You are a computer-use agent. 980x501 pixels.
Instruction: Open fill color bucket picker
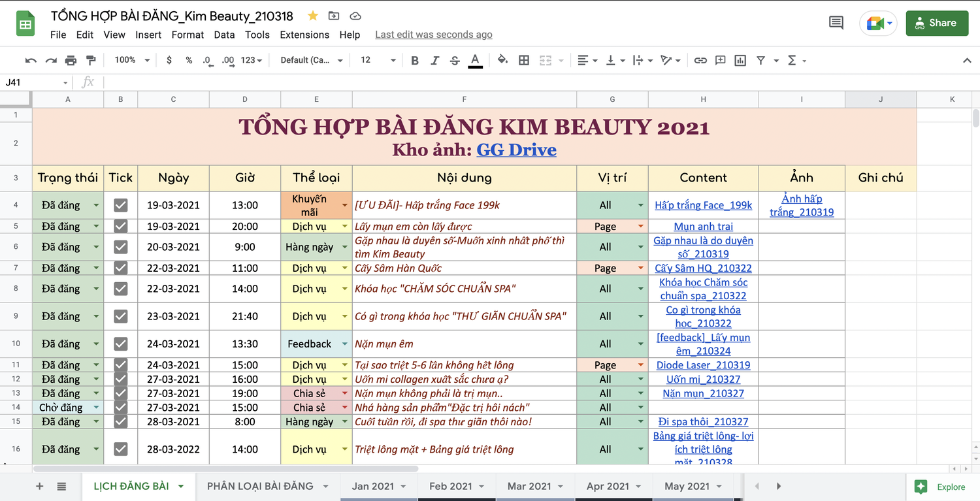coord(502,60)
